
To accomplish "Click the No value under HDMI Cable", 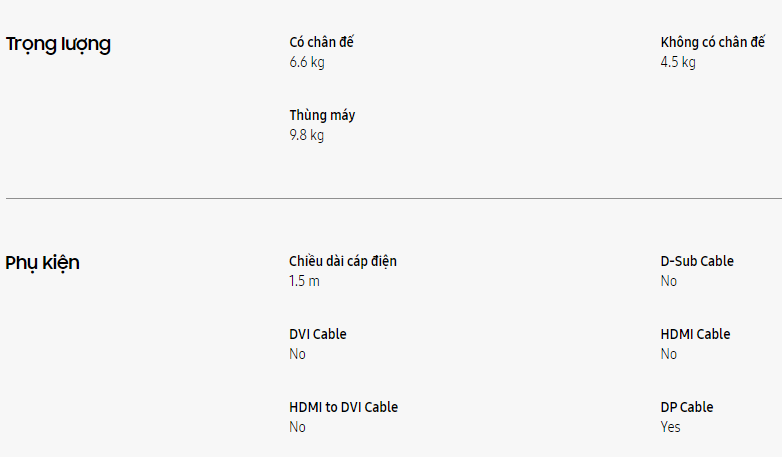I will pyautogui.click(x=669, y=354).
